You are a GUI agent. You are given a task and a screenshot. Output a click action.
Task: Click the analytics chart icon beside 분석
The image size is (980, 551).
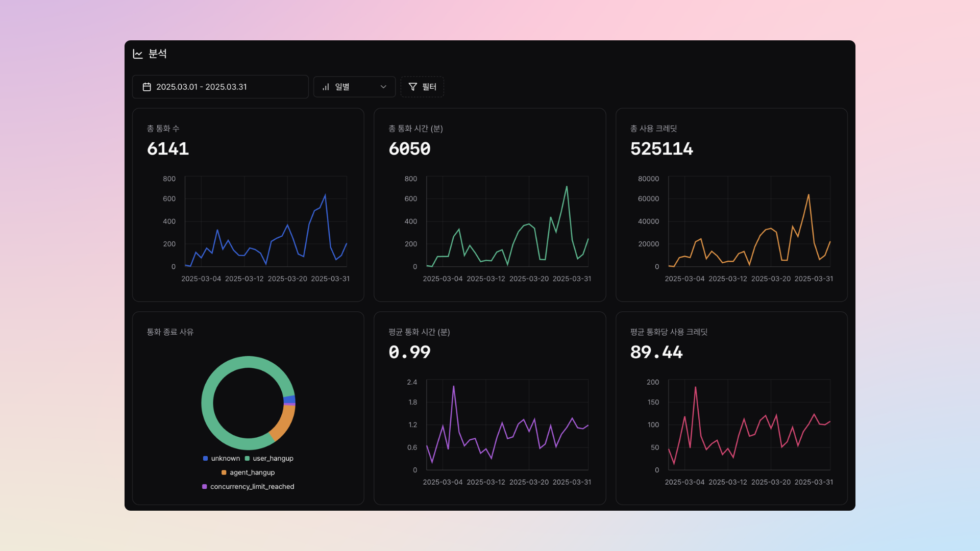click(x=138, y=54)
